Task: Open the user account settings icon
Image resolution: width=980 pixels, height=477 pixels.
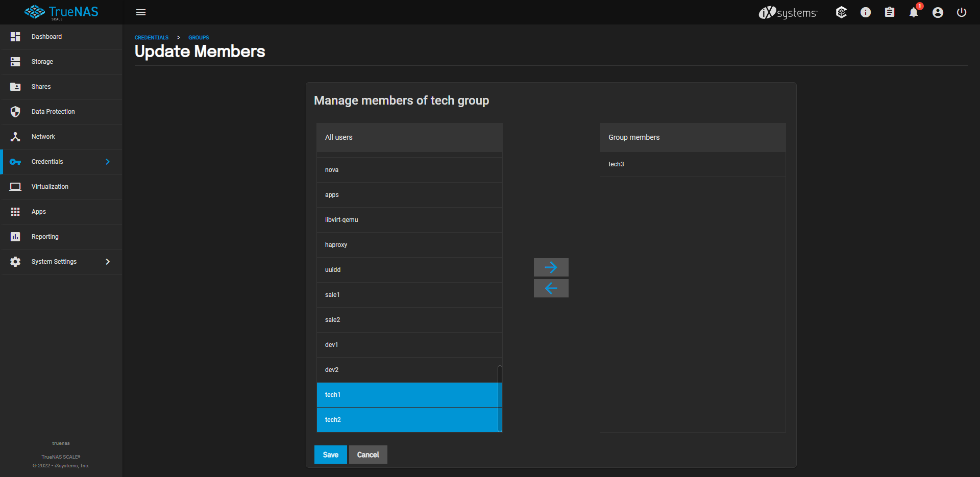Action: click(x=937, y=12)
